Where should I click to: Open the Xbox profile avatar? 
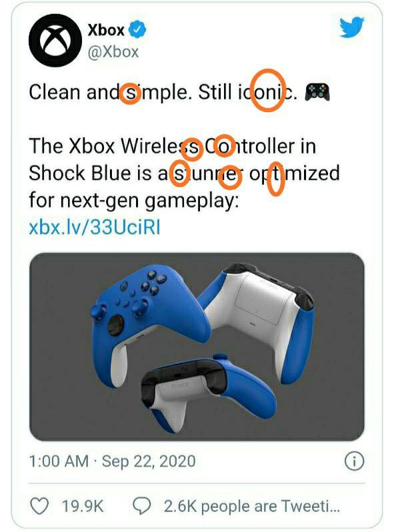tap(55, 40)
